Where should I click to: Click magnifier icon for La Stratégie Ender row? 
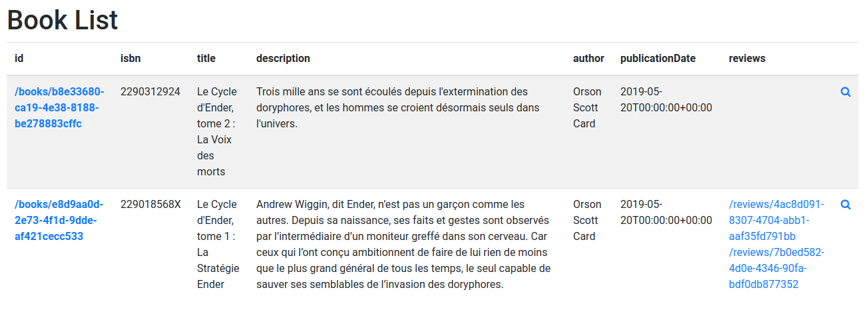click(845, 205)
